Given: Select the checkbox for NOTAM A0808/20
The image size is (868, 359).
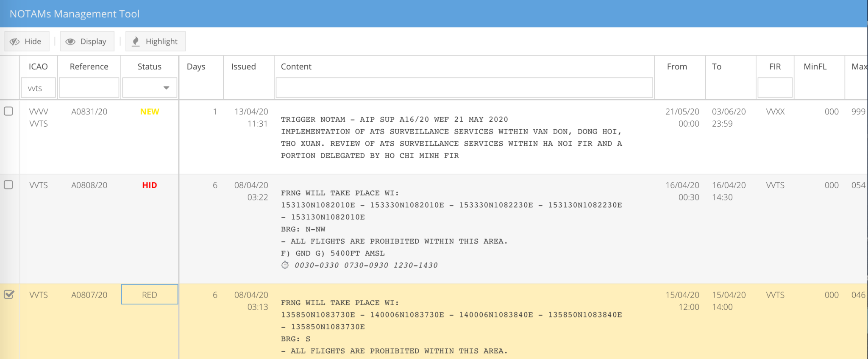Looking at the screenshot, I should click(8, 185).
